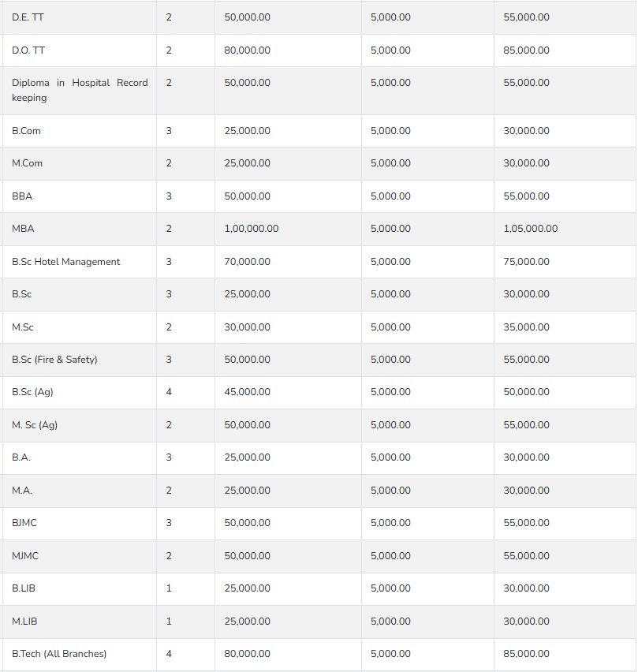638x672 pixels.
Task: Click the B.LIB course name
Action: pyautogui.click(x=24, y=588)
